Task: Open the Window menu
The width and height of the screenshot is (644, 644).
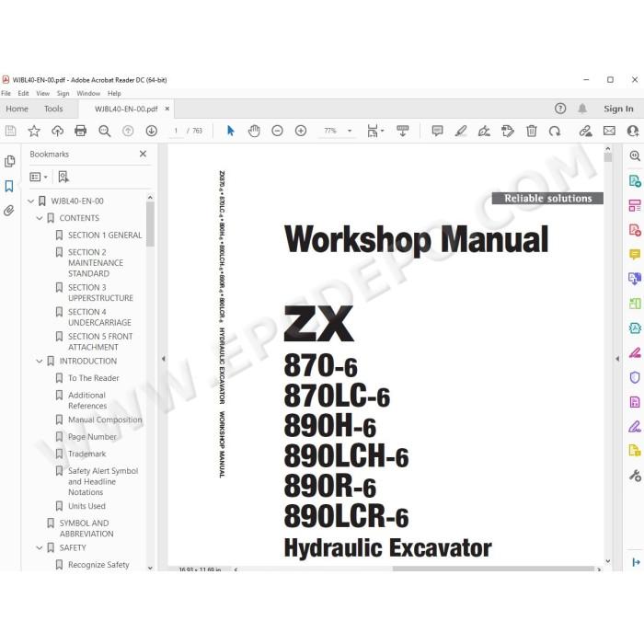Action: coord(88,94)
